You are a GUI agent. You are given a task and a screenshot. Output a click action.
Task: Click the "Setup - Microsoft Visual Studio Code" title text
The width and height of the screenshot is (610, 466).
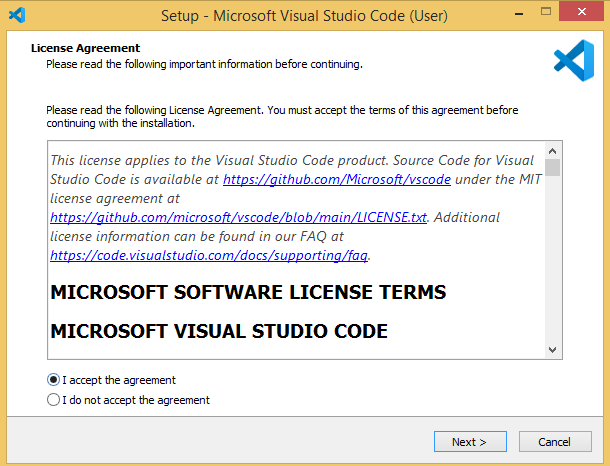(x=304, y=16)
